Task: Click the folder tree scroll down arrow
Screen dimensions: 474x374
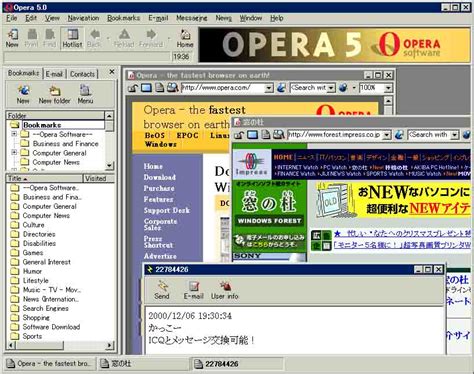Action: (x=109, y=165)
